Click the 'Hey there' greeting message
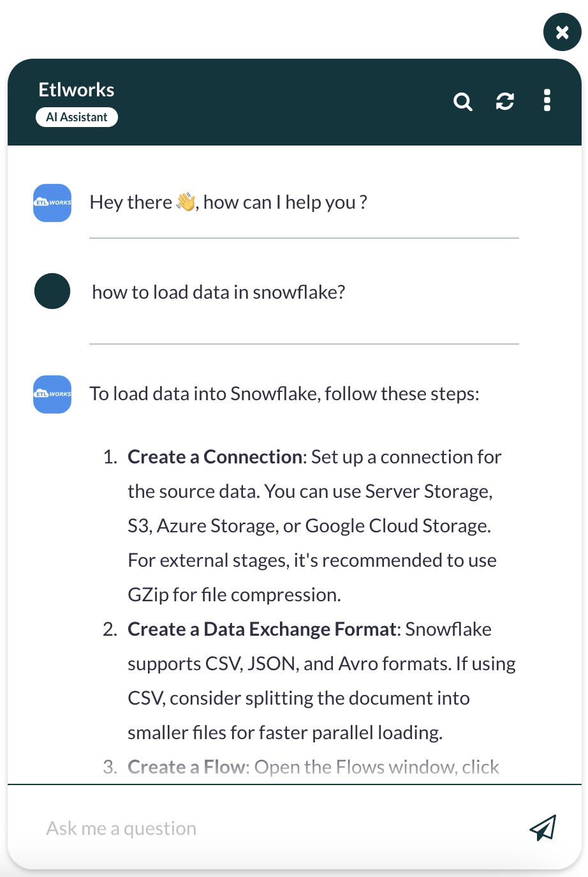 pyautogui.click(x=228, y=202)
